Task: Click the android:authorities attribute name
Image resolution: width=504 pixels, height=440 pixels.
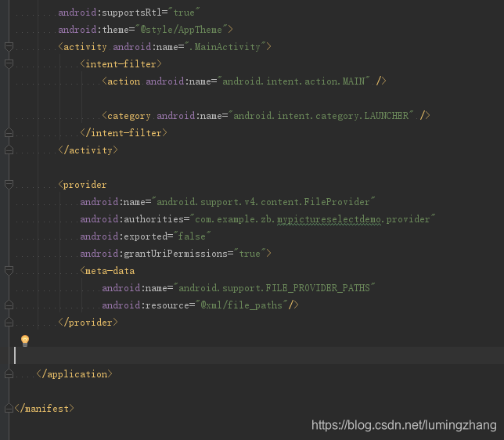Action: tap(131, 219)
